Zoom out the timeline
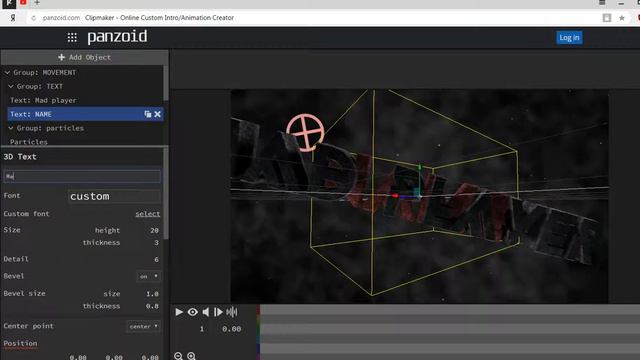Image resolution: width=640 pixels, height=360 pixels. point(178,356)
